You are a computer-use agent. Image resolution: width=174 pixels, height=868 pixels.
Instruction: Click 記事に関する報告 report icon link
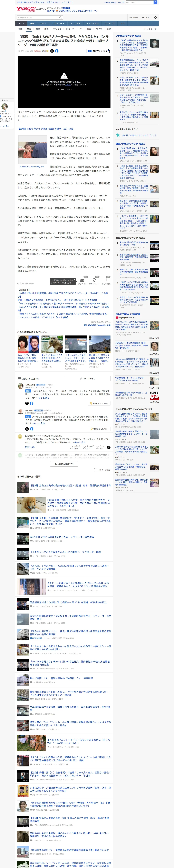[26, 283]
